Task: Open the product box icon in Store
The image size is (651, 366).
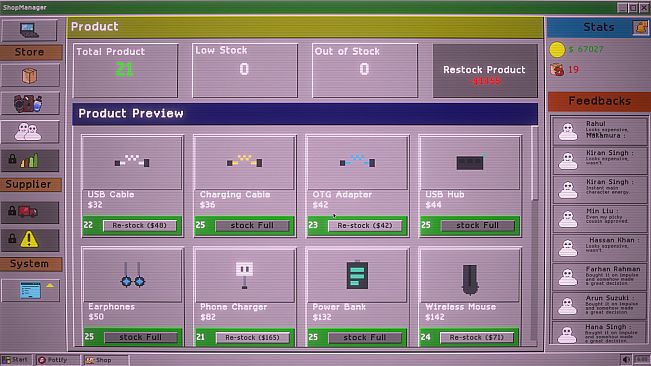Action: coord(29,76)
